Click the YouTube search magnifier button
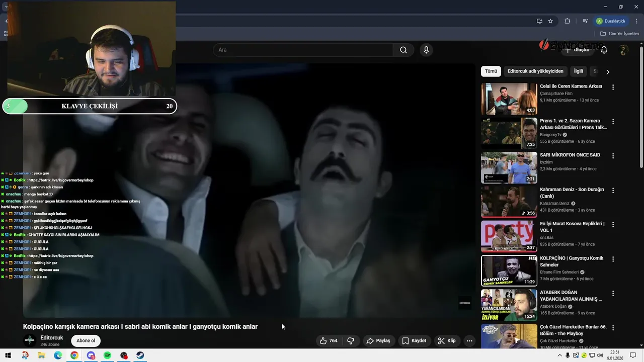 point(403,50)
